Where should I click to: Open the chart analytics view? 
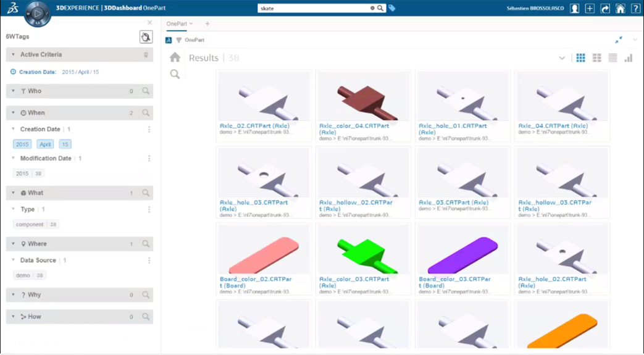pos(629,58)
